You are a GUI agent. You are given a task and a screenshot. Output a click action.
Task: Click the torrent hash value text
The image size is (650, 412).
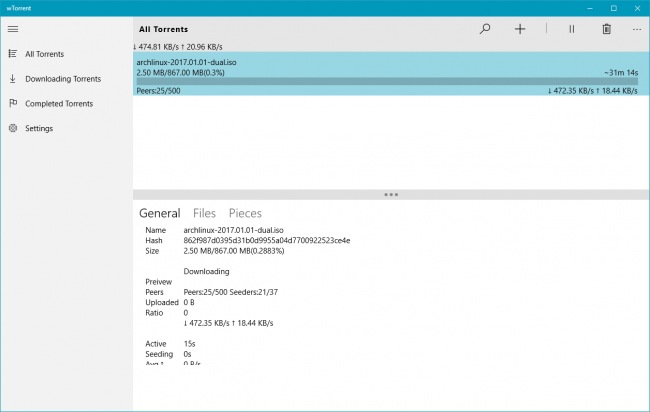[267, 240]
